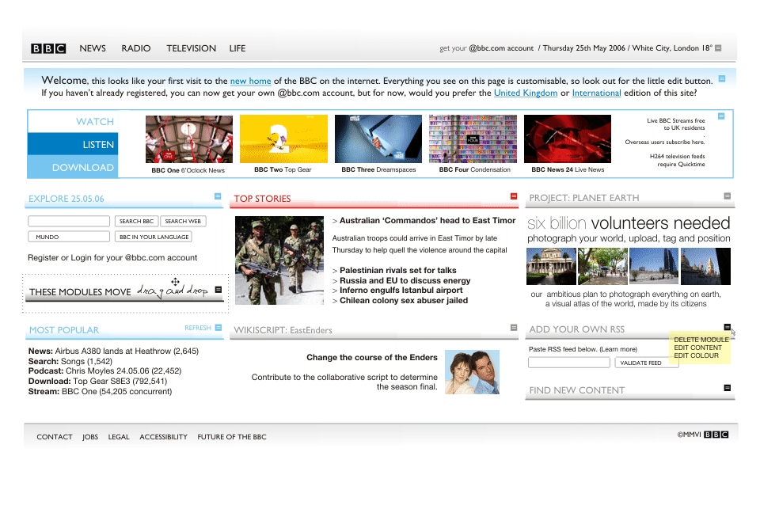Click Register or Login for @bbc.com account
The height and width of the screenshot is (532, 760).
pos(112,258)
